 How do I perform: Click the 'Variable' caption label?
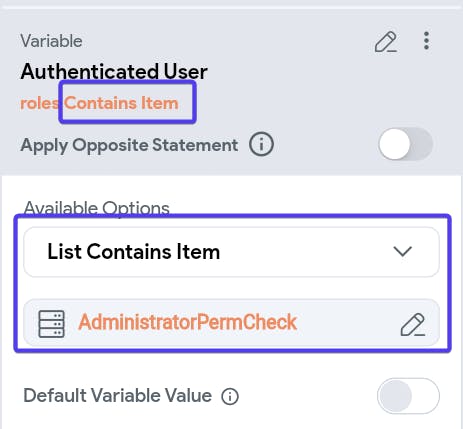[x=51, y=41]
